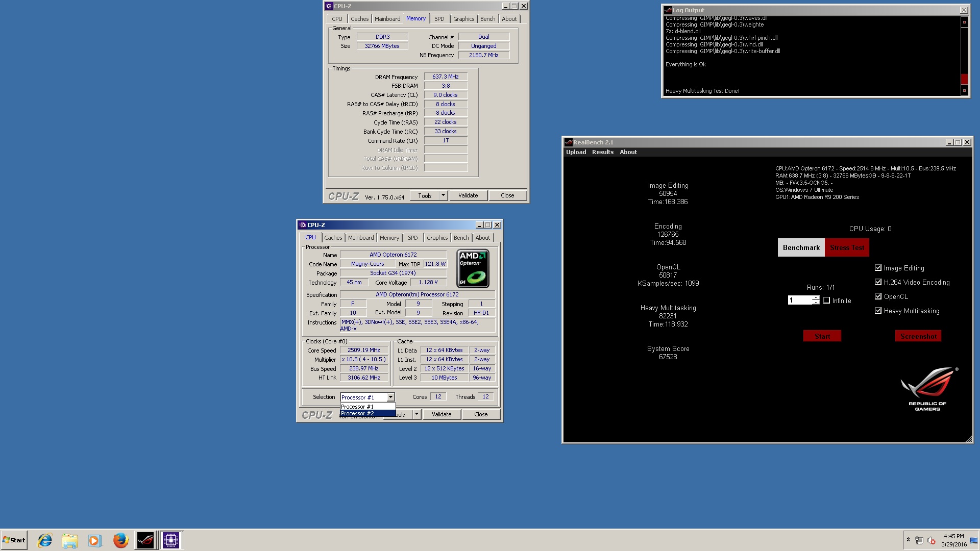Switch to Bench tab in CPU window
The image size is (980, 551).
tap(461, 238)
